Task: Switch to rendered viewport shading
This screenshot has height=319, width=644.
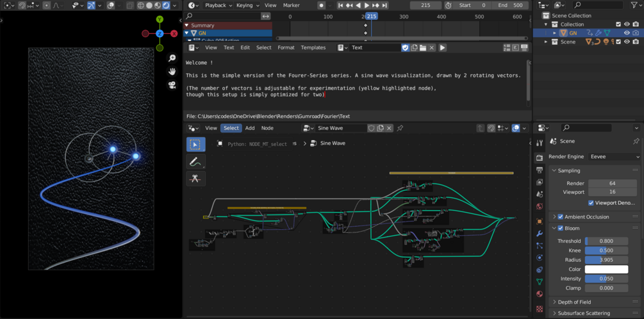Action: coord(166,5)
